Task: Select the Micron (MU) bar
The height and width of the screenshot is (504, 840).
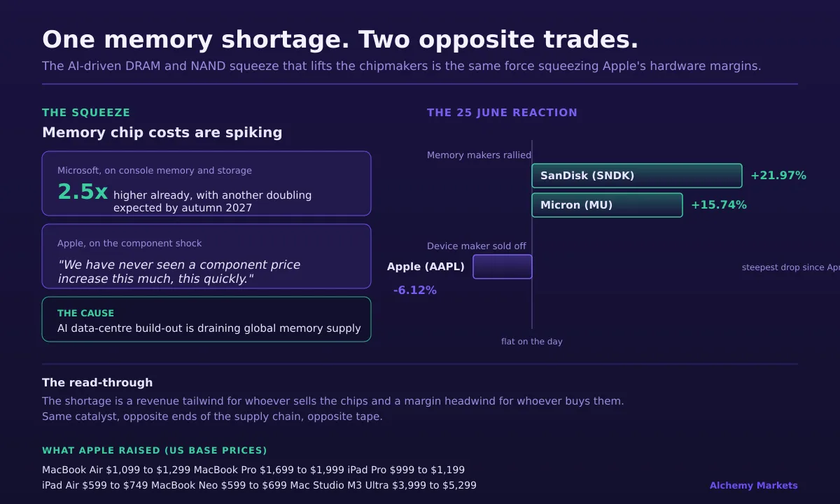Action: click(x=607, y=205)
